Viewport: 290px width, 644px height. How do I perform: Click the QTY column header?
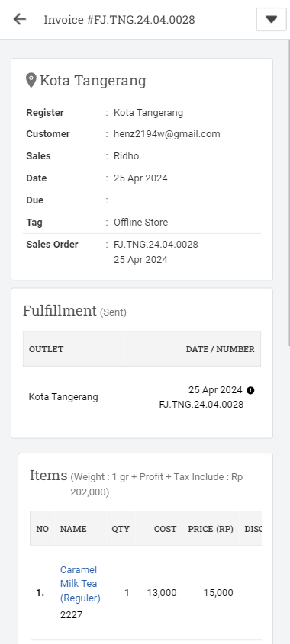click(121, 529)
